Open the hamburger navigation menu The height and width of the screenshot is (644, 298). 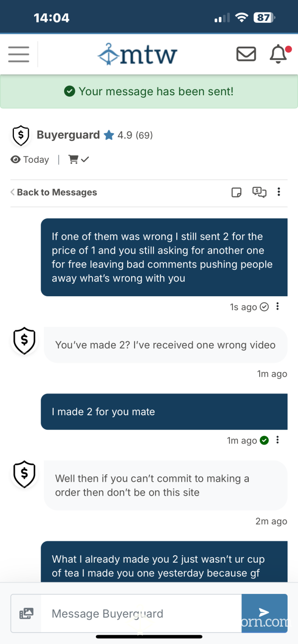click(x=19, y=54)
